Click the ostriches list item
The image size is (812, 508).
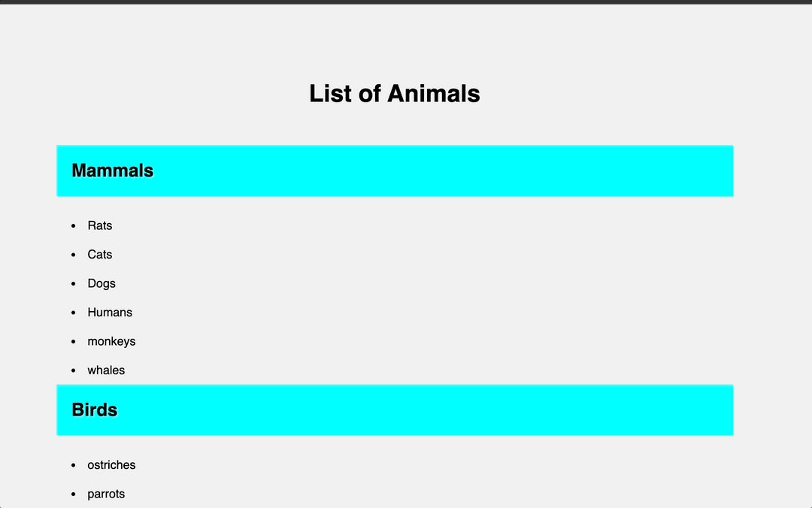click(111, 465)
